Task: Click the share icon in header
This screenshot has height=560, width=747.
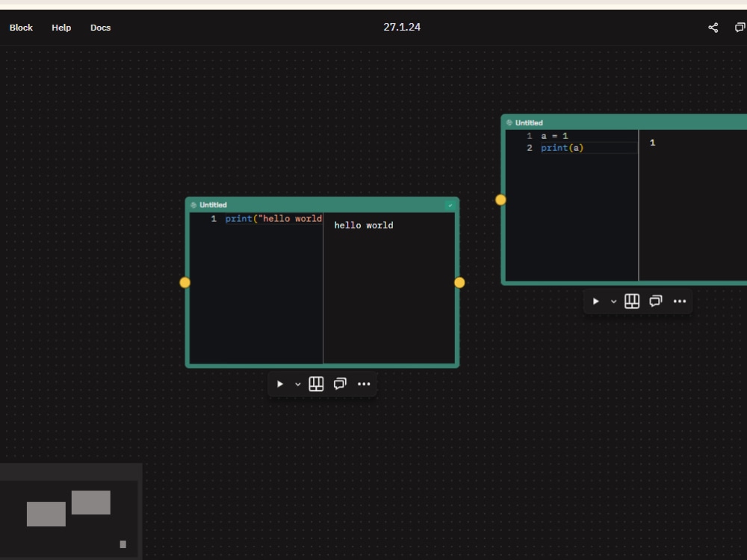Action: tap(713, 28)
